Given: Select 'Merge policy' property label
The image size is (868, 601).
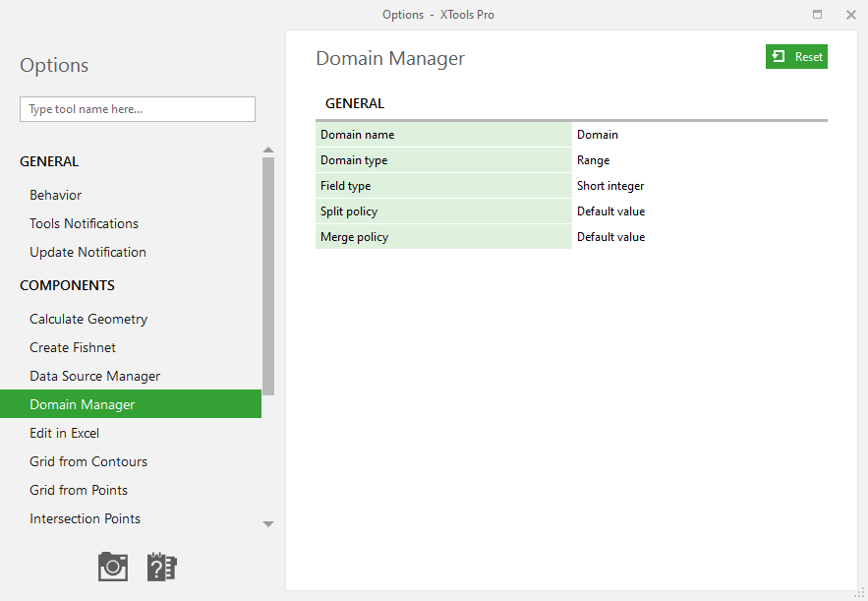Looking at the screenshot, I should click(443, 236).
